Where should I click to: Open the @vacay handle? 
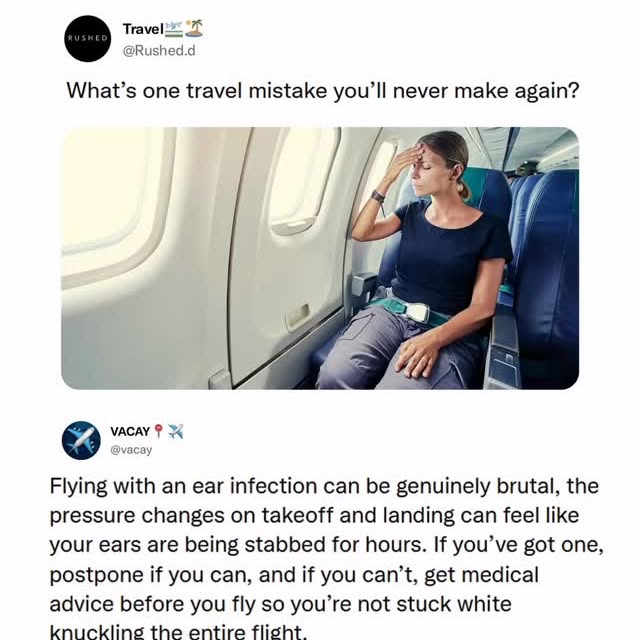point(131,450)
